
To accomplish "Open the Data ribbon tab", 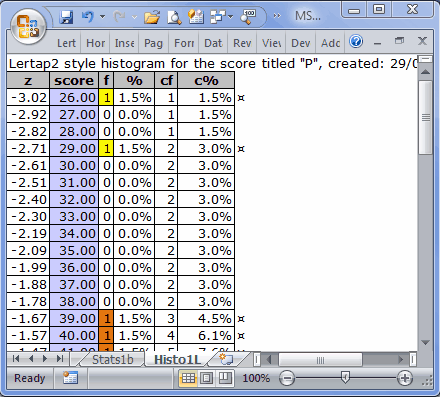I will coord(213,43).
